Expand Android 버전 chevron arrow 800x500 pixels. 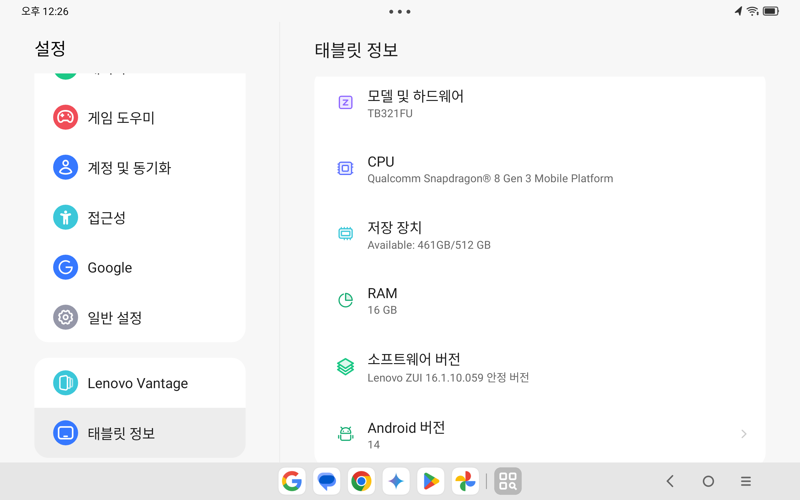pos(744,434)
